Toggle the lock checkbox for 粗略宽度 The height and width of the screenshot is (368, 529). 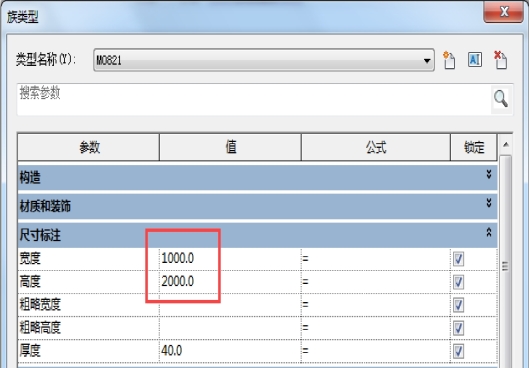tap(458, 305)
